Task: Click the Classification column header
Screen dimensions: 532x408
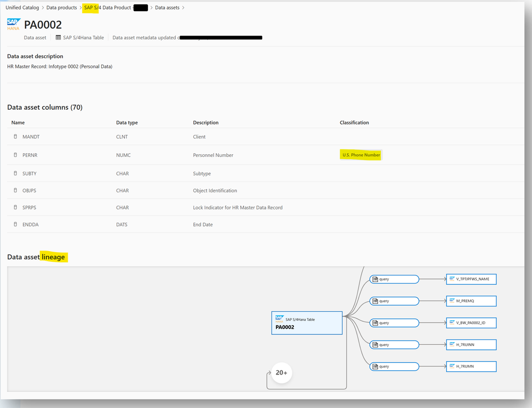Action: tap(354, 123)
